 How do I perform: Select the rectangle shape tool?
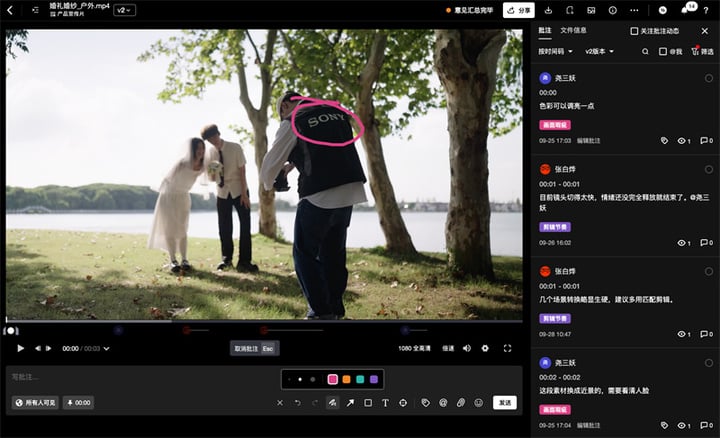coord(368,403)
